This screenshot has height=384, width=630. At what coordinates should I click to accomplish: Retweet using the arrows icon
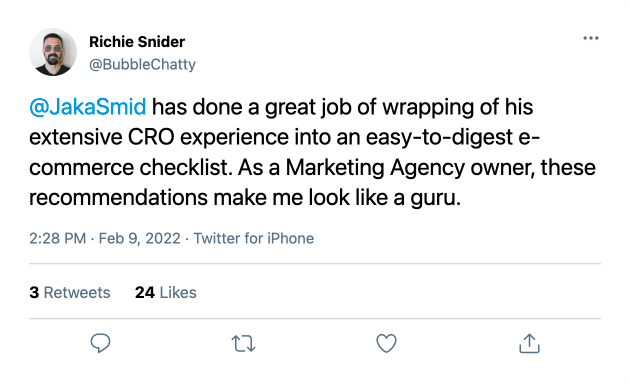click(x=243, y=344)
